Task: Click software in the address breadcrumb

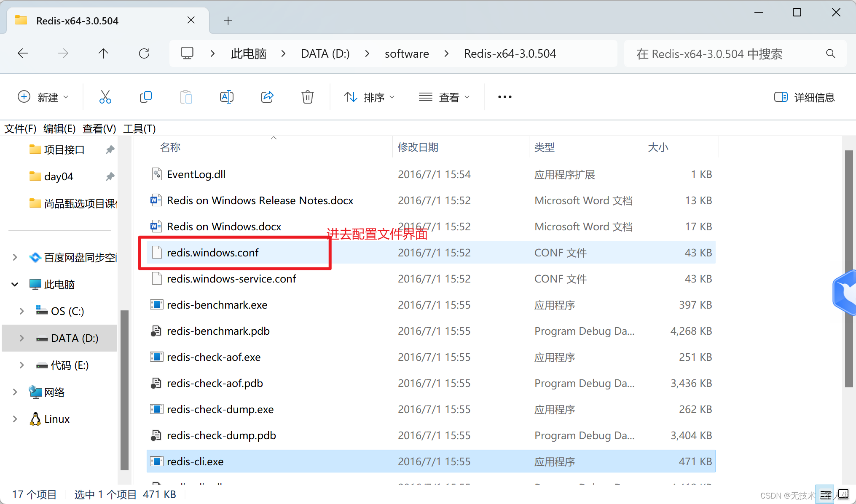Action: [x=406, y=53]
